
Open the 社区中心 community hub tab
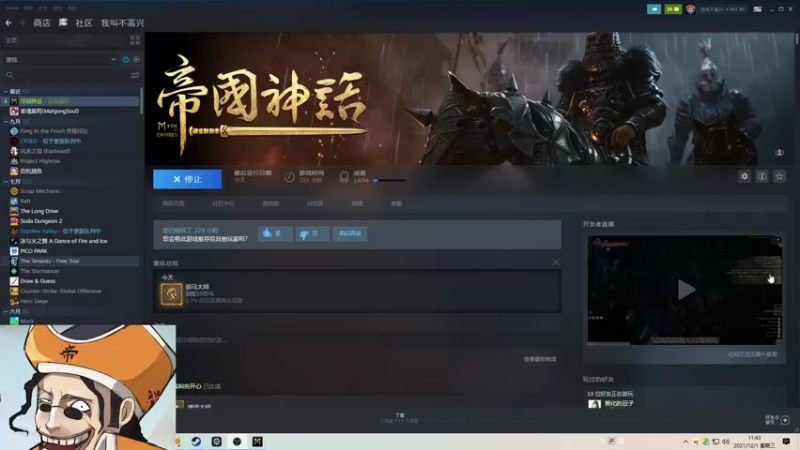click(223, 204)
